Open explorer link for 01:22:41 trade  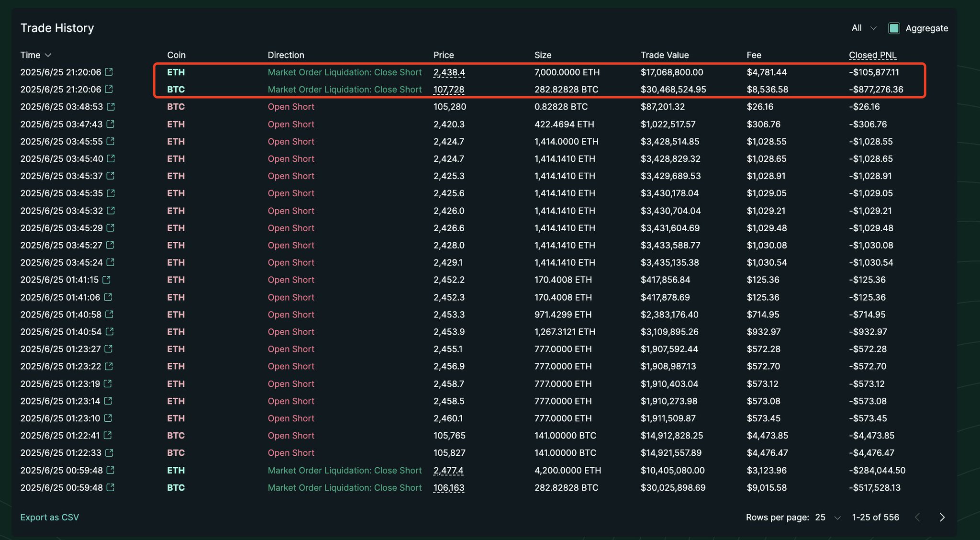(108, 436)
